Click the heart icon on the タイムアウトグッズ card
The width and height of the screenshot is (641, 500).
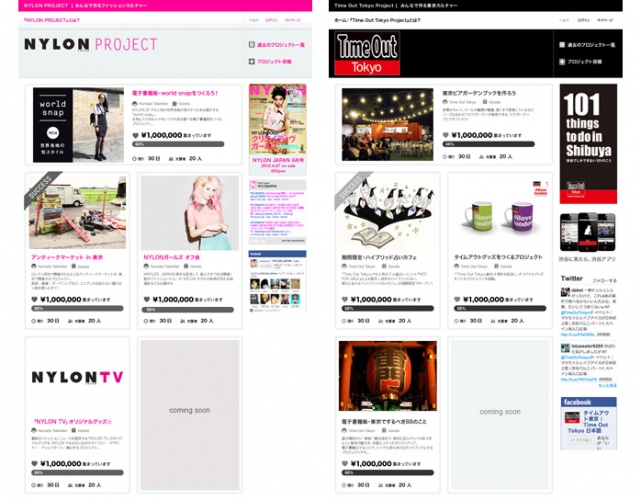tap(457, 299)
